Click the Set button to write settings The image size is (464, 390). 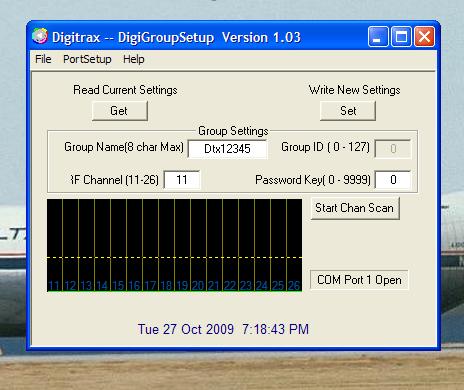coord(348,111)
